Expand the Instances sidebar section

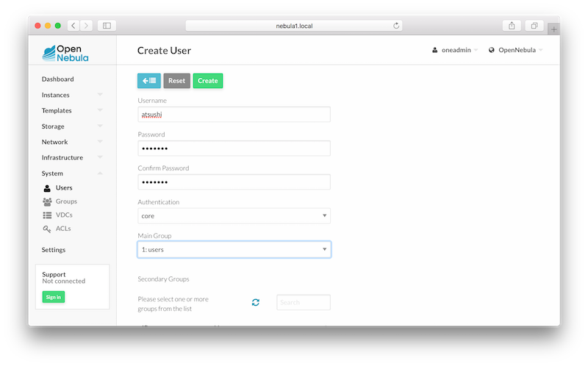pos(72,95)
